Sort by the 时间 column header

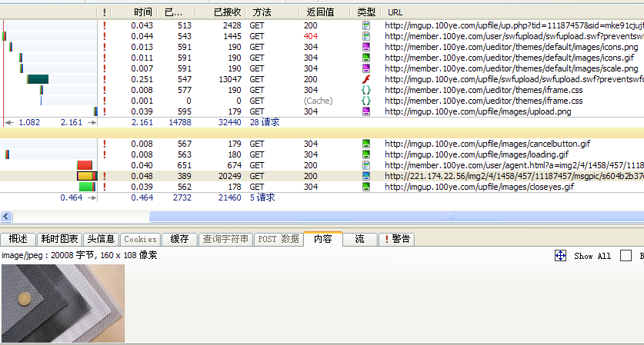134,12
